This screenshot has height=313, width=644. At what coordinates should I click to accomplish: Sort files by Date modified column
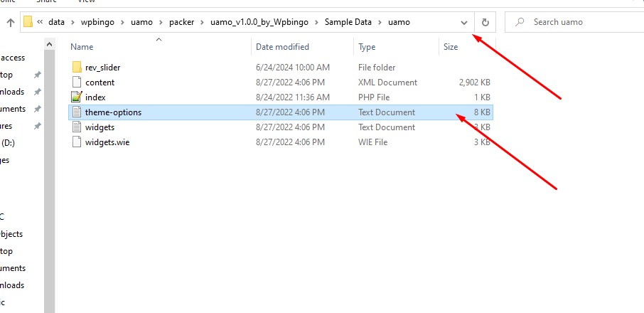(x=282, y=47)
